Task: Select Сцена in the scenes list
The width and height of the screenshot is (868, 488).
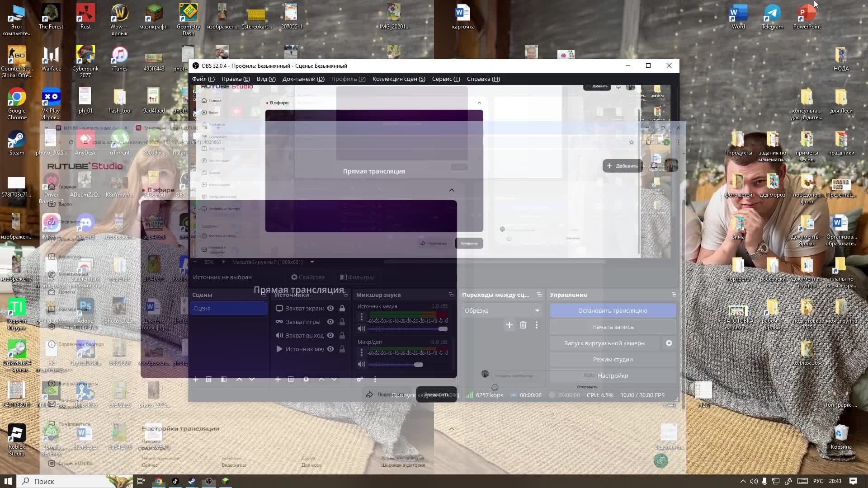Action: pos(228,308)
